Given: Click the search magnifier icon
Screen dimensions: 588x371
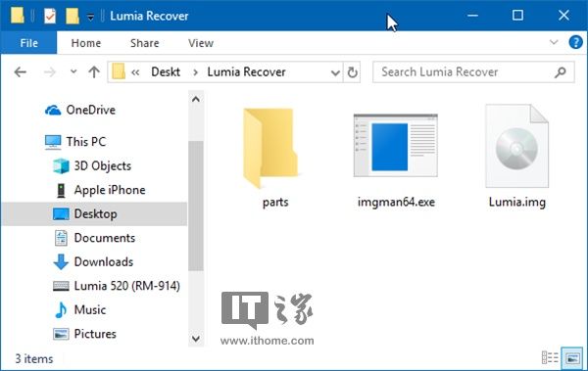Looking at the screenshot, I should pyautogui.click(x=561, y=72).
